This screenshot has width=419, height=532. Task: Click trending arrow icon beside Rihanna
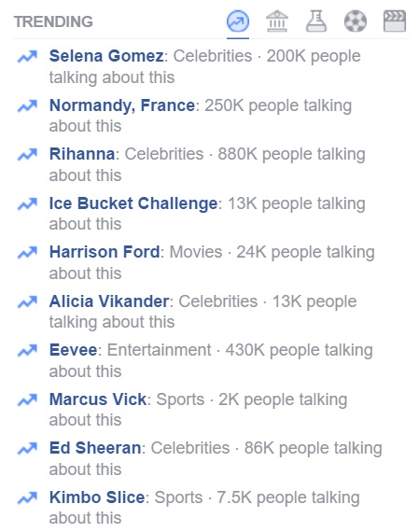[x=27, y=155]
